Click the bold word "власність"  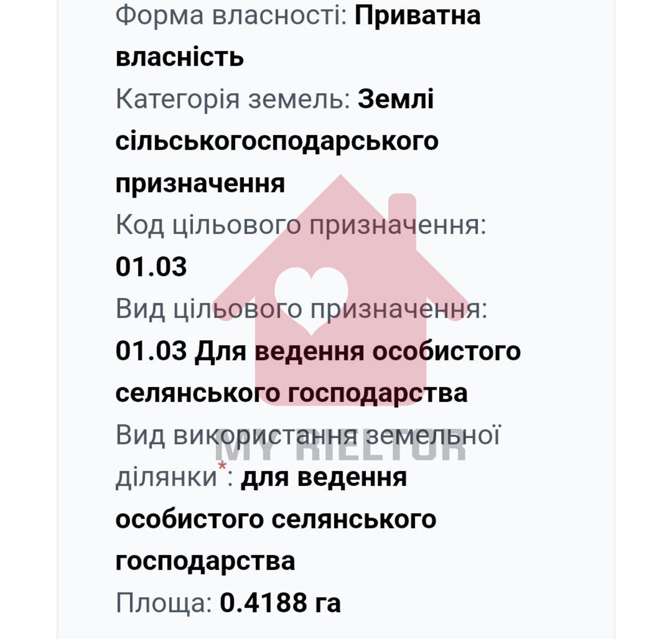(x=179, y=58)
